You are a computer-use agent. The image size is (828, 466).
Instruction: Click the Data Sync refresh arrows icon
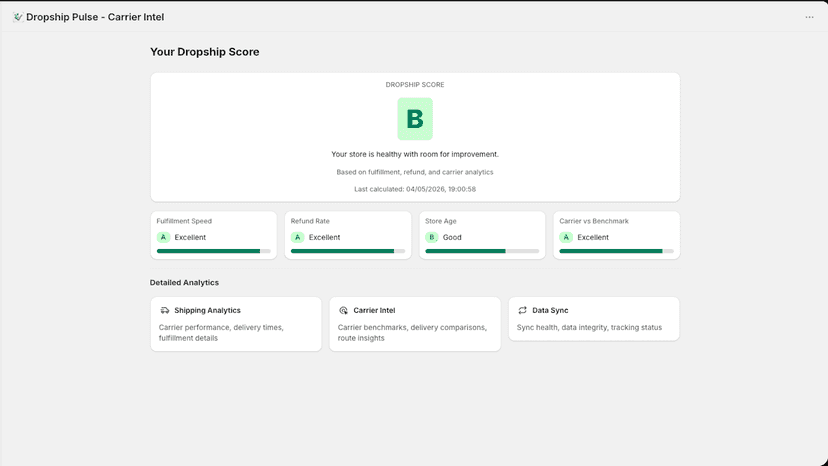coord(522,310)
